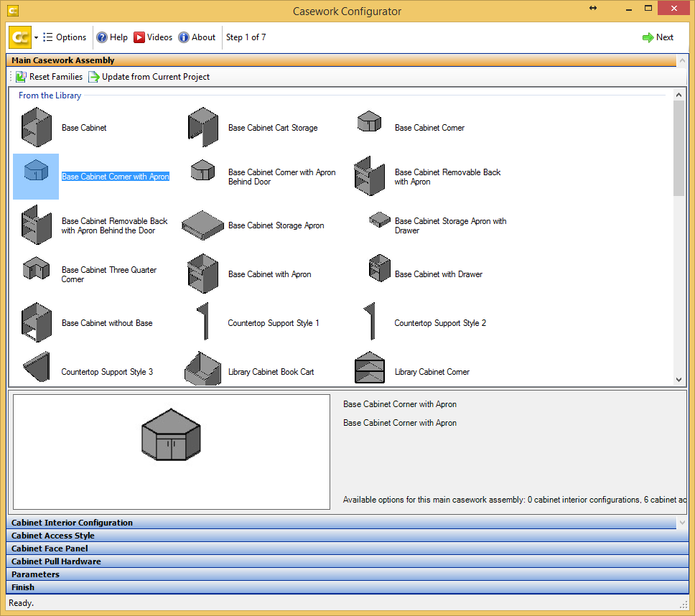
Task: Open the Videos help resource
Action: (153, 37)
